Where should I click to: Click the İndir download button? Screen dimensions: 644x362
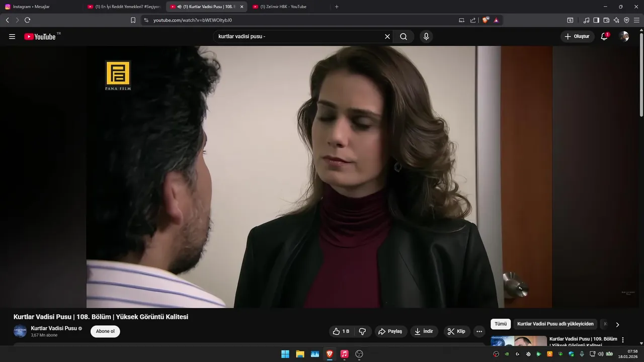(424, 331)
